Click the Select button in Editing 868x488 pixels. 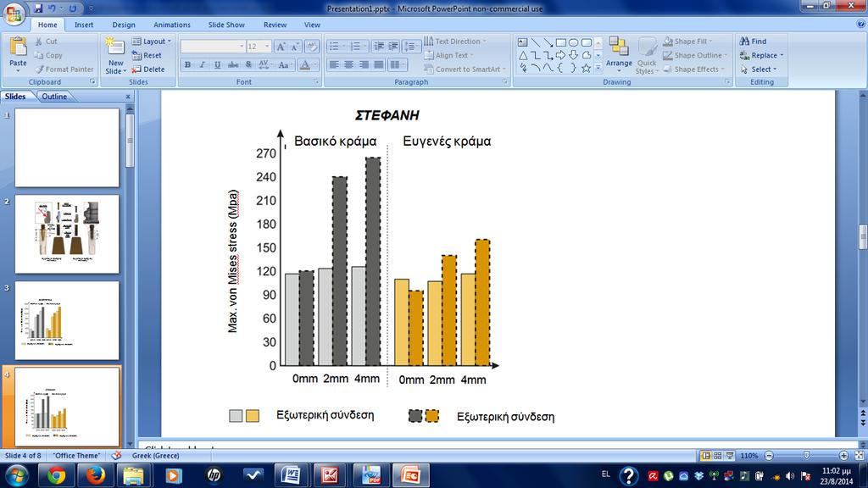[x=759, y=69]
